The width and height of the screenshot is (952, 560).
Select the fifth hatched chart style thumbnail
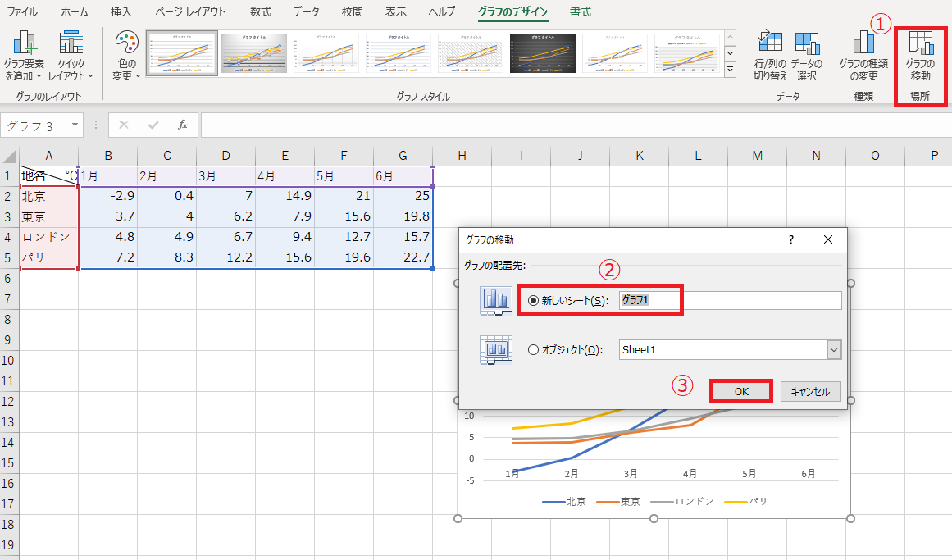[471, 53]
